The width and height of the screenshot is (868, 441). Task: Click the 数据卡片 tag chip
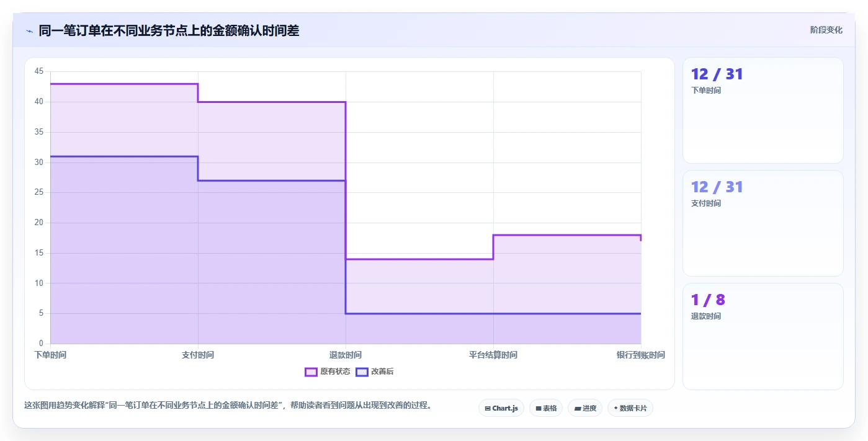[630, 408]
